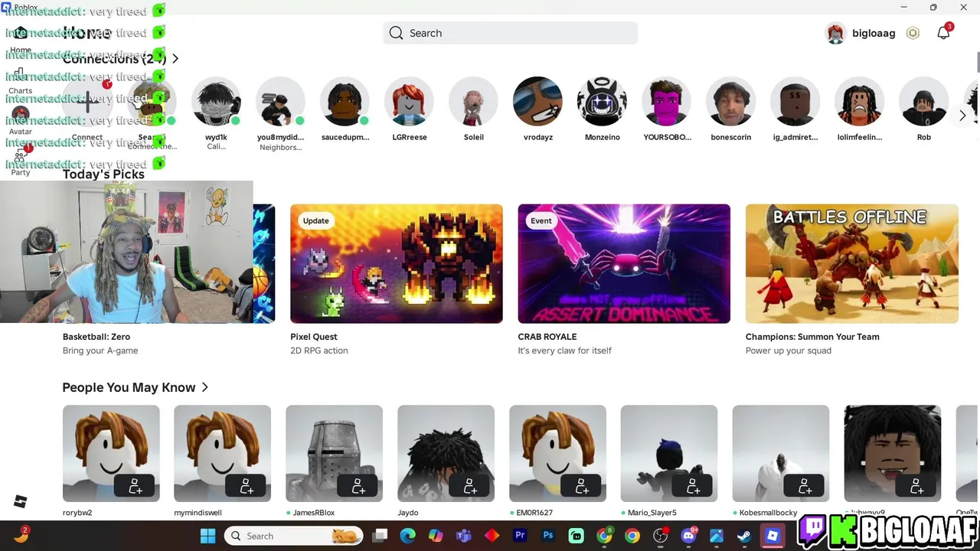Add Jaydo as a connection
This screenshot has height=551, width=980.
(470, 486)
